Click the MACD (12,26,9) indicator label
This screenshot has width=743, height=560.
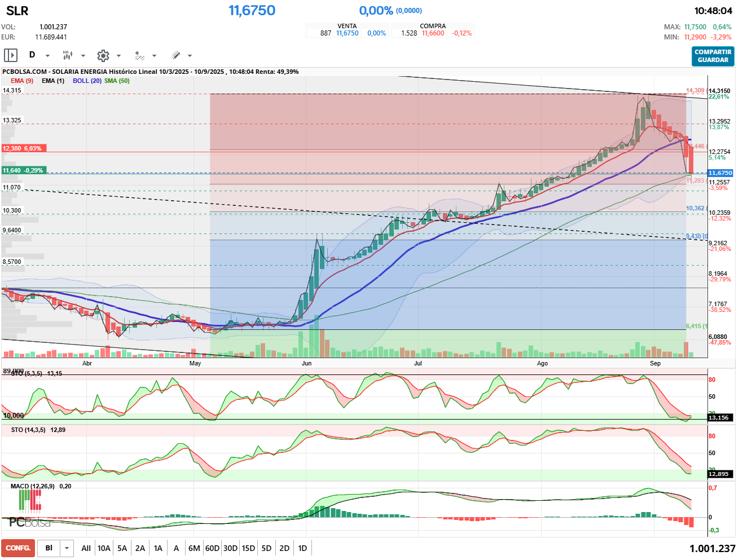tap(33, 486)
